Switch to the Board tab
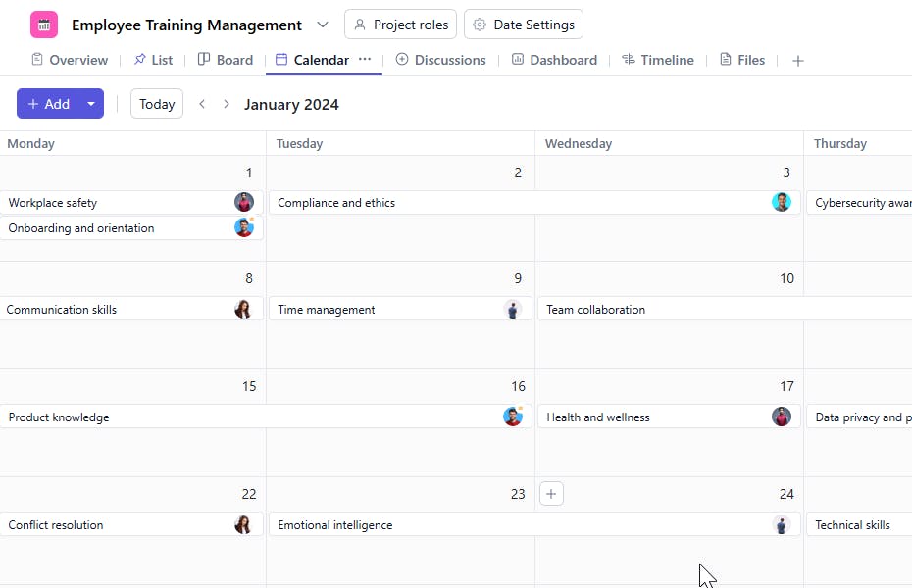This screenshot has height=588, width=912. (226, 60)
